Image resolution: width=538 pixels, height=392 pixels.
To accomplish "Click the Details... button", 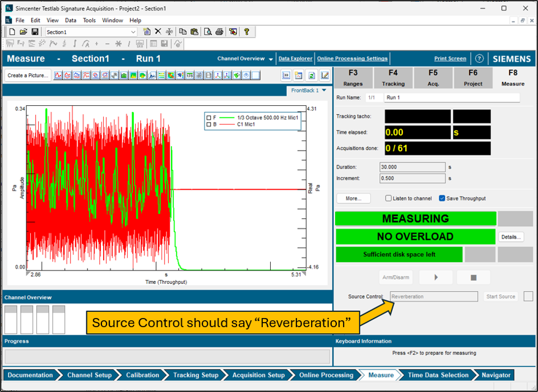I will [511, 237].
